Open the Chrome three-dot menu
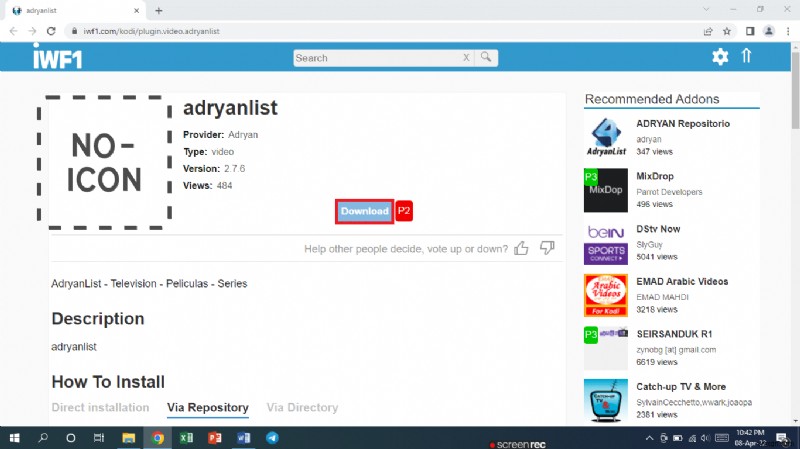 coord(788,31)
